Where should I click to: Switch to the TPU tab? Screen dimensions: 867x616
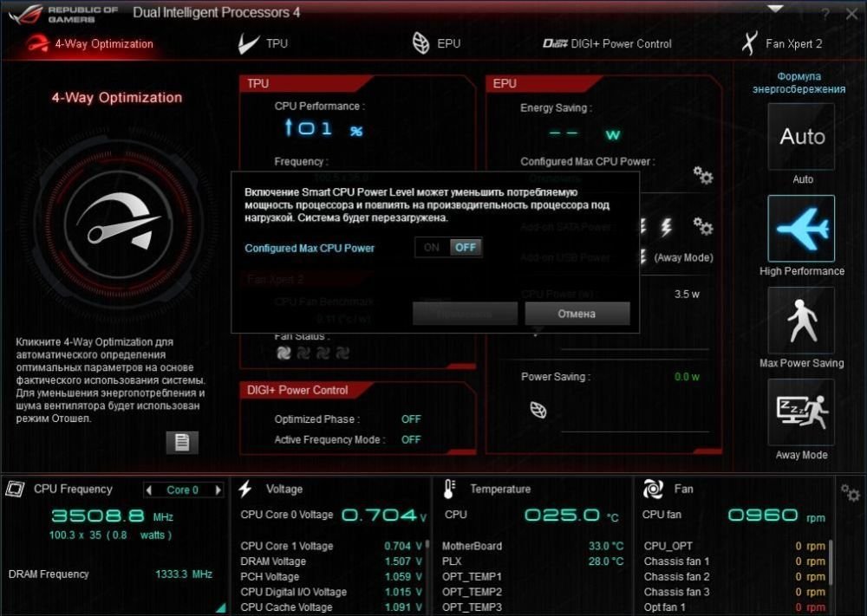coord(264,43)
